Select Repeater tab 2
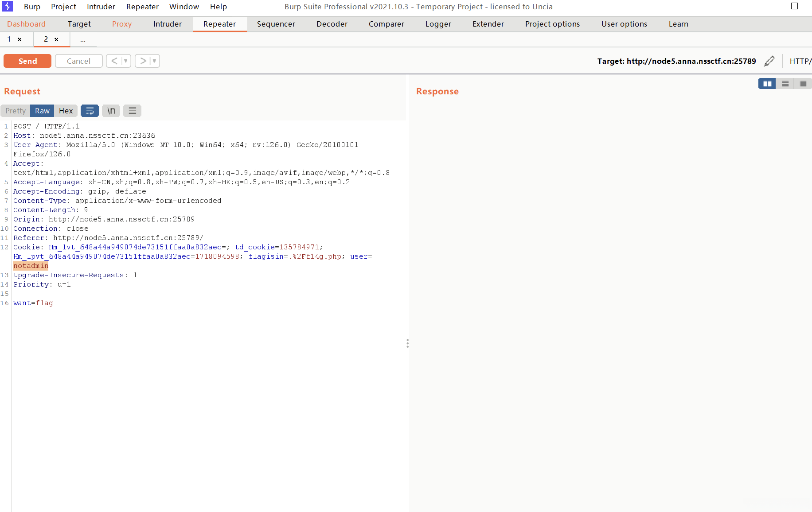Image resolution: width=812 pixels, height=512 pixels. 46,39
